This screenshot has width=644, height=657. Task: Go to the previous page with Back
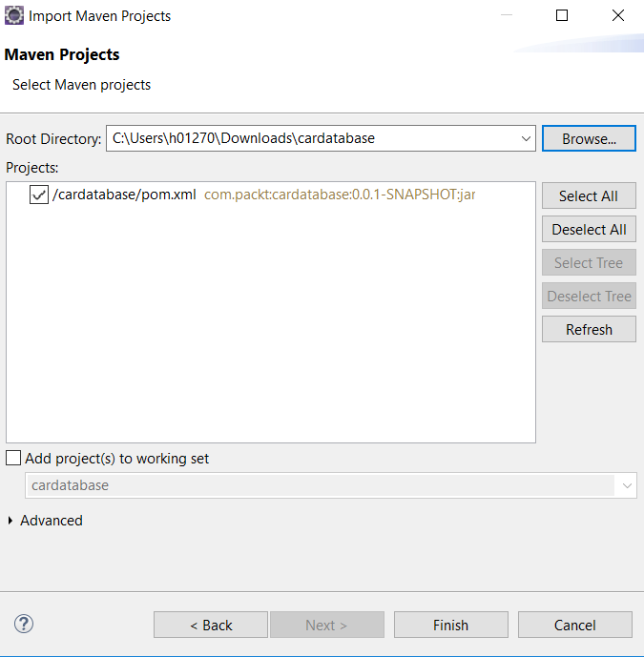(x=211, y=625)
